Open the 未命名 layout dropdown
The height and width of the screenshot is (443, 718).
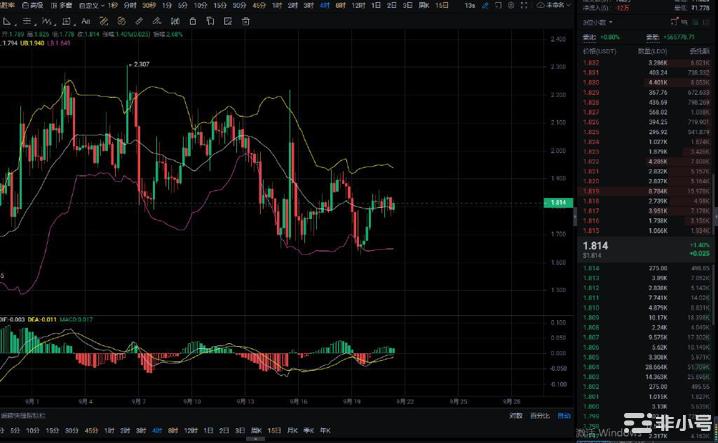tap(558, 5)
